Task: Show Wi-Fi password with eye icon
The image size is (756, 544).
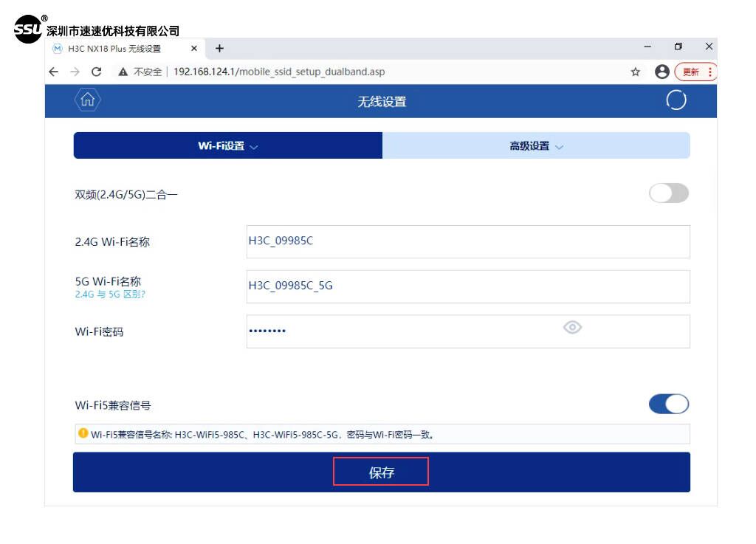Action: coord(572,328)
